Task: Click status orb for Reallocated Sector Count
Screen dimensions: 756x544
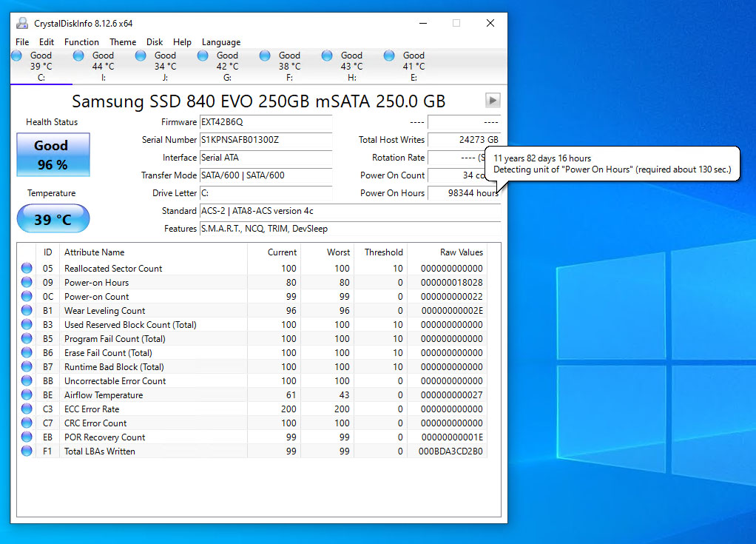Action: tap(27, 269)
